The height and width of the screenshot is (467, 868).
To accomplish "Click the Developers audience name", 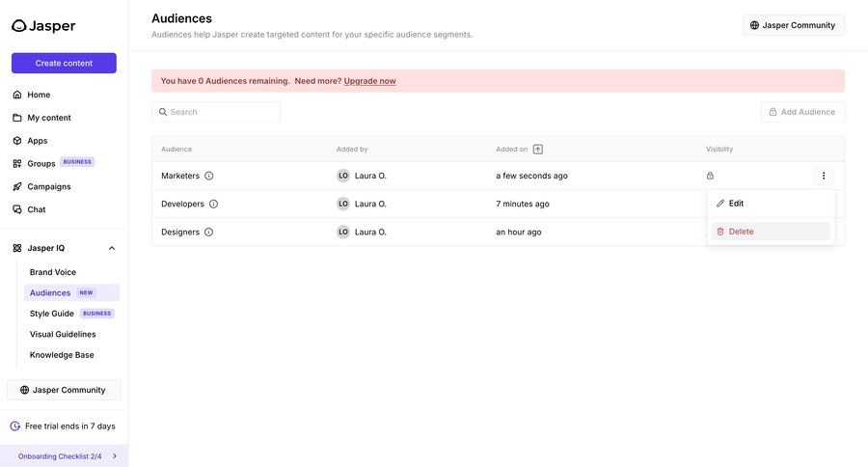I will click(182, 204).
